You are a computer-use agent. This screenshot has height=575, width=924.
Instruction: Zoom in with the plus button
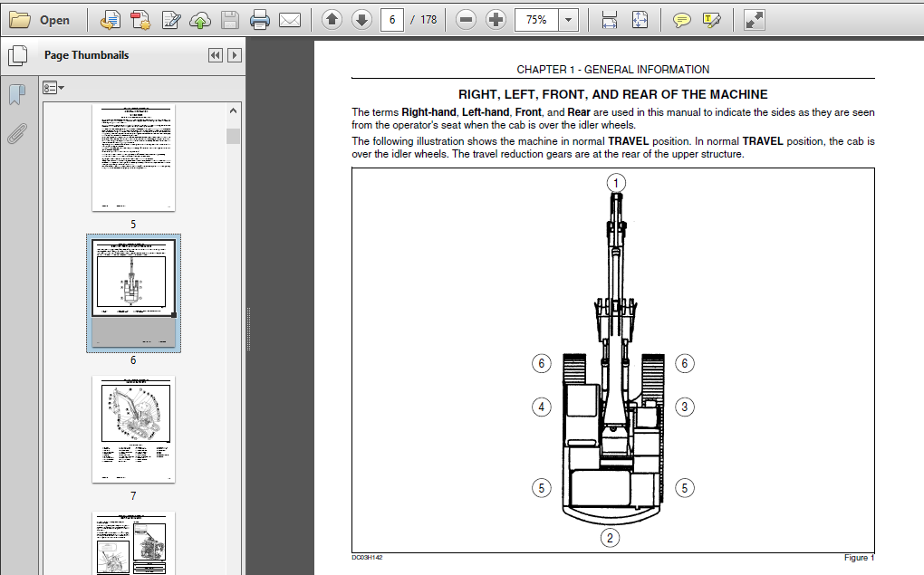(496, 20)
